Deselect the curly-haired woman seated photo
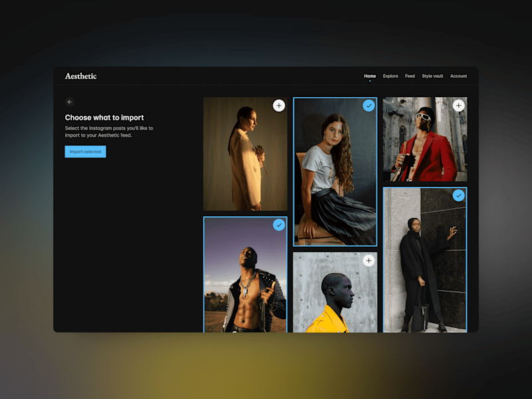Screen dimensions: 532x399 369,106
